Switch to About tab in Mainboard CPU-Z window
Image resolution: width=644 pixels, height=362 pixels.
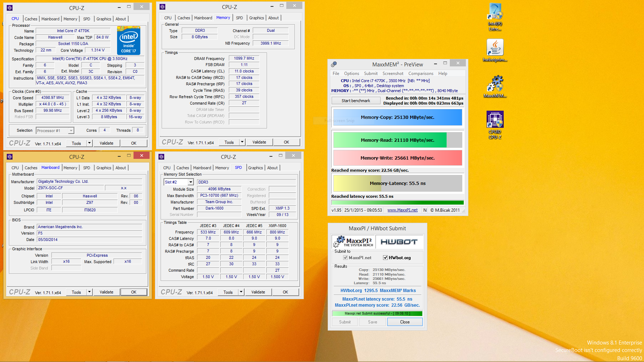(121, 168)
